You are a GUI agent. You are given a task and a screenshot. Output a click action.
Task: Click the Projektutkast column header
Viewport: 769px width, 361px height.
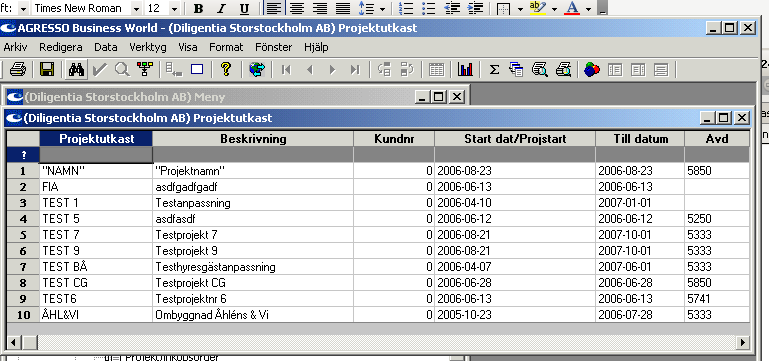(x=96, y=139)
